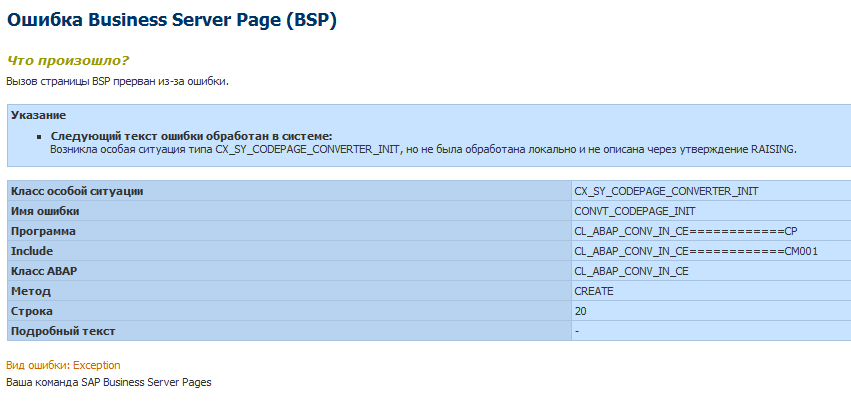Select include value ending in 'CM001'
This screenshot has height=412, width=851.
click(x=696, y=251)
